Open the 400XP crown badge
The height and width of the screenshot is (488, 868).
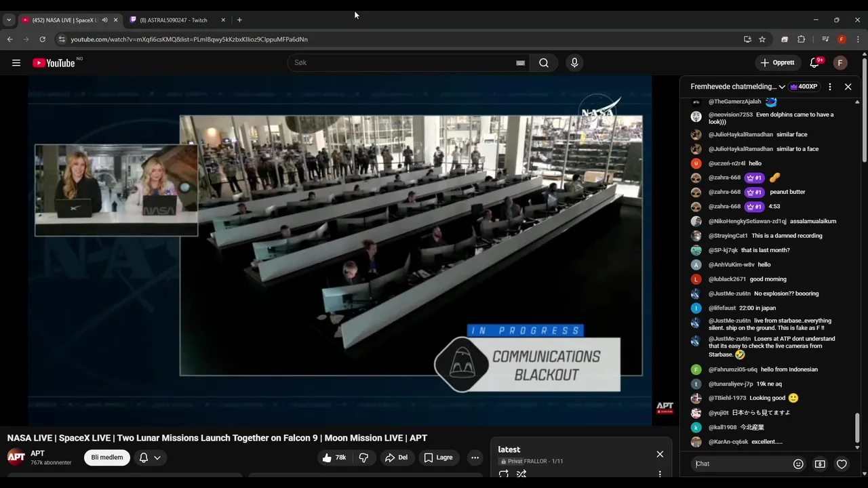804,87
